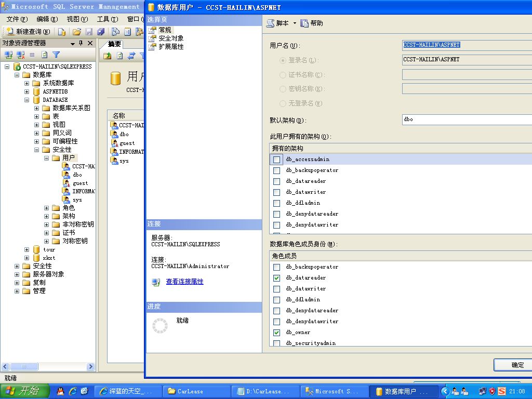Click the 开始 Start button
The image size is (532, 399).
[24, 391]
